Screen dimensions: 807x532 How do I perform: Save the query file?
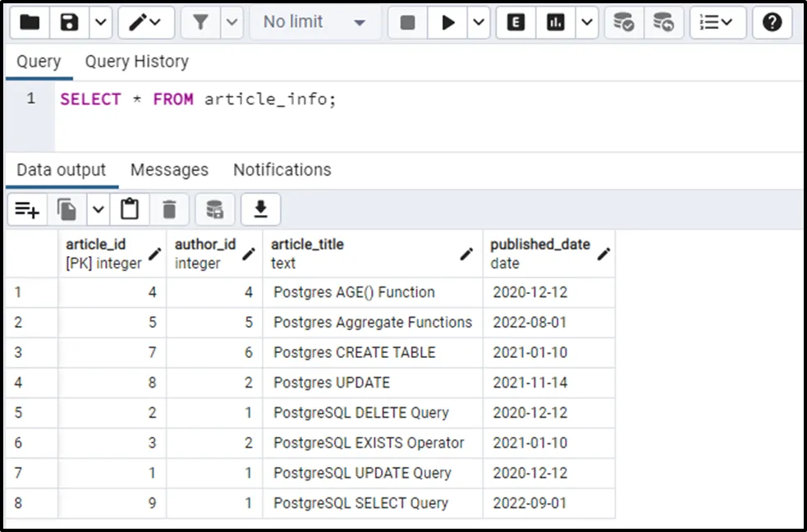tap(69, 22)
